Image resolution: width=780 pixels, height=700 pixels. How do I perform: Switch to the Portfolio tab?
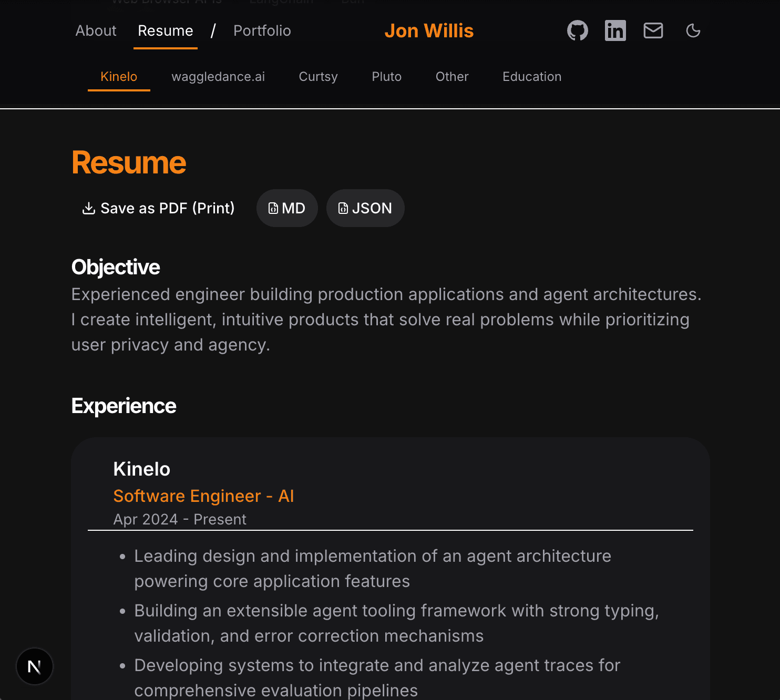262,30
